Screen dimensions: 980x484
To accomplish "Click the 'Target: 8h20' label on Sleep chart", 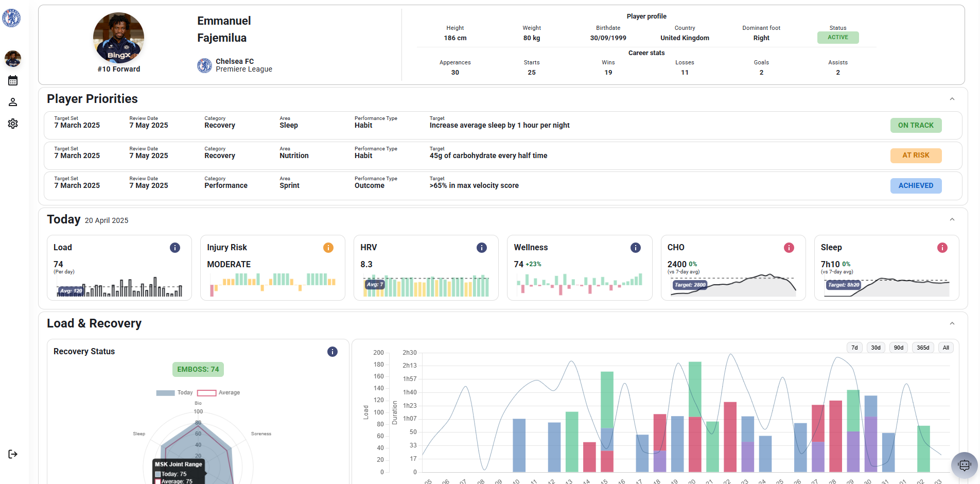I will click(x=843, y=285).
